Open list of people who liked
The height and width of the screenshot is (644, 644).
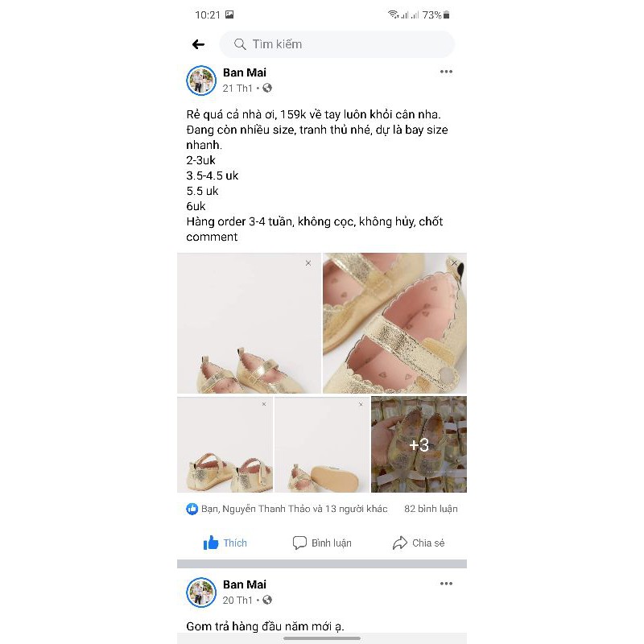[x=294, y=509]
